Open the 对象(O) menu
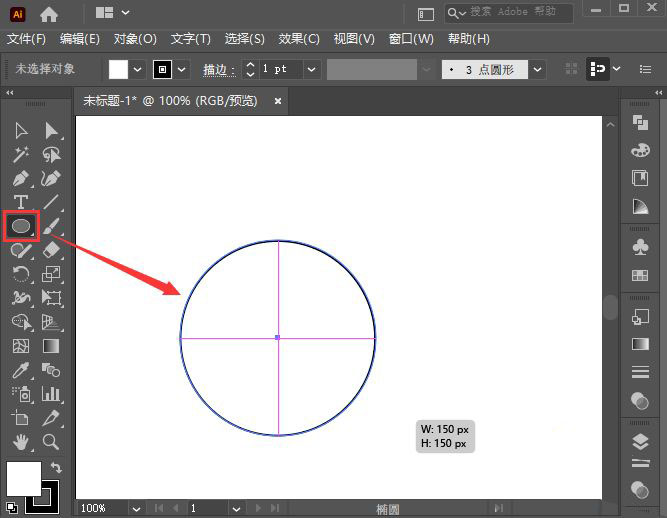The height and width of the screenshot is (518, 667). [x=135, y=39]
